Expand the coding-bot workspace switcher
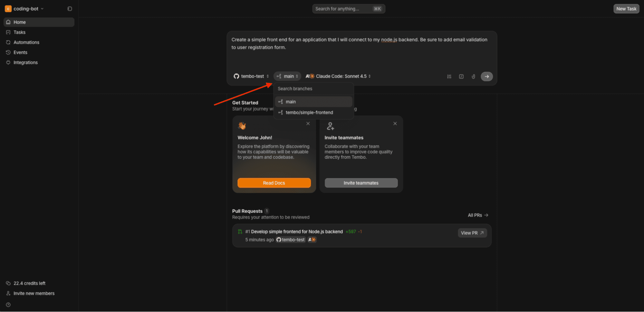Viewport: 644px width, 312px height. pyautogui.click(x=25, y=9)
